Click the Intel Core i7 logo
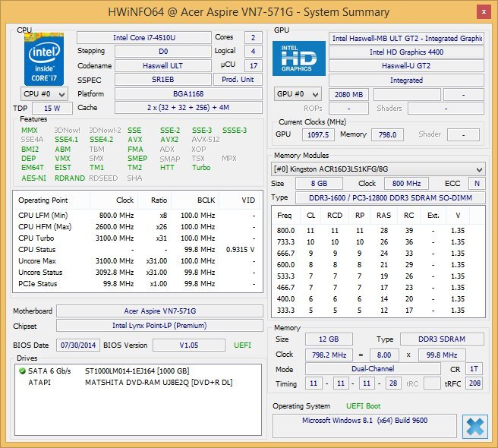The image size is (498, 448). click(x=44, y=59)
